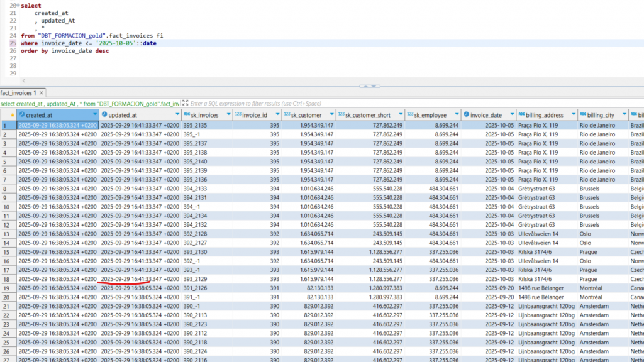Click the results grid top-left corner icon

click(x=11, y=115)
